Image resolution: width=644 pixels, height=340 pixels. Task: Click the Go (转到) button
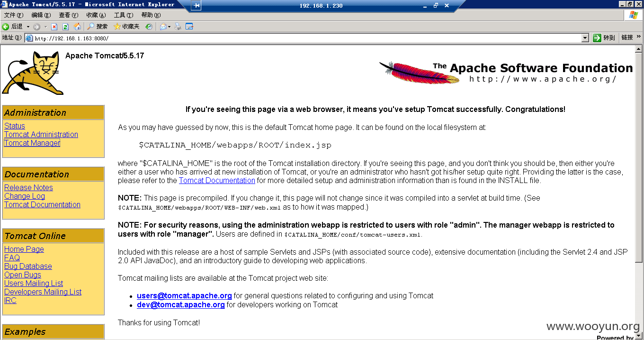click(604, 38)
